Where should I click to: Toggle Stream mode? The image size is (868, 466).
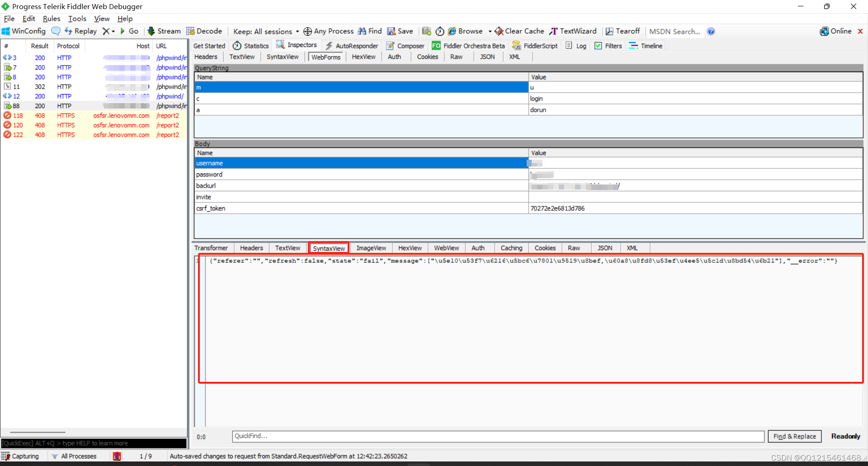[x=164, y=31]
